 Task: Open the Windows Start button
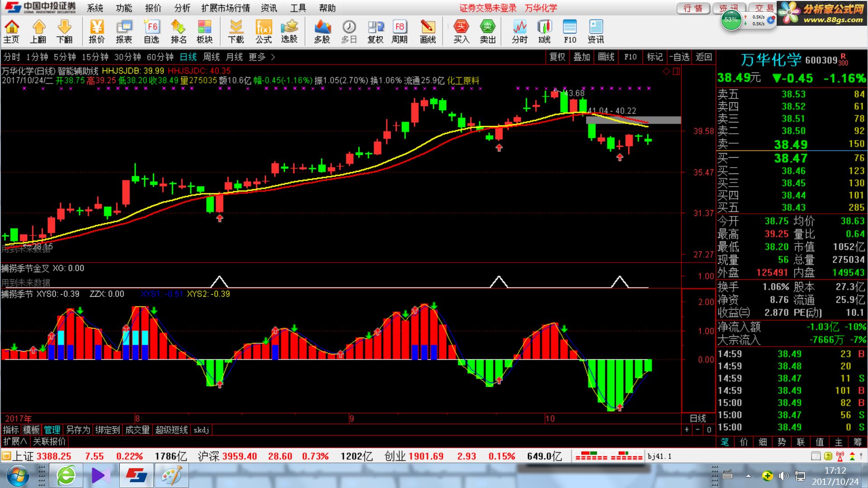(18, 476)
